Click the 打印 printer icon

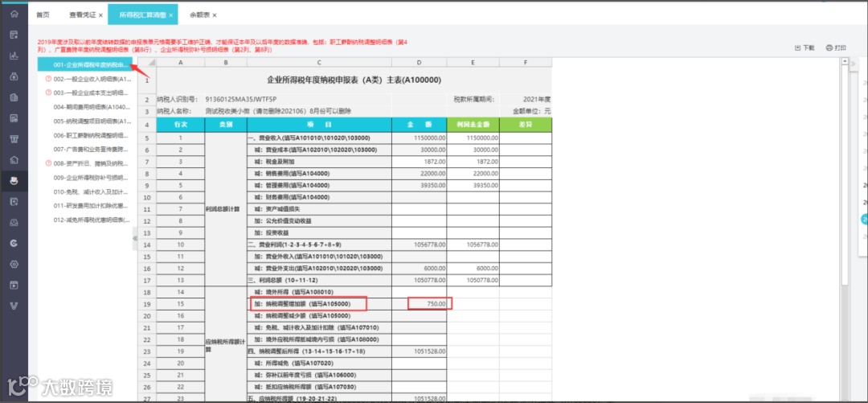[829, 48]
